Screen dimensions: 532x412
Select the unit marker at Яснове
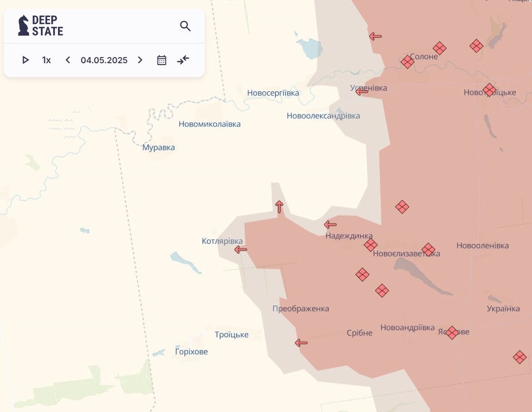coord(452,333)
